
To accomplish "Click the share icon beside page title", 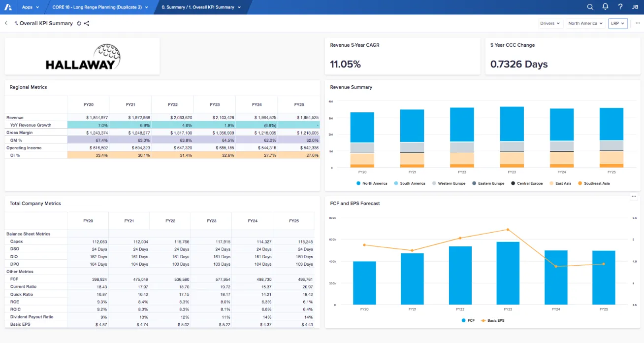I will 87,23.
